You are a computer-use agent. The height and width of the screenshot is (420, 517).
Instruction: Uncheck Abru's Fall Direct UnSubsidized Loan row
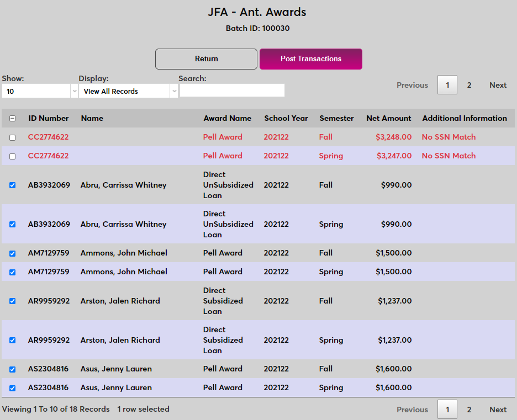point(12,185)
